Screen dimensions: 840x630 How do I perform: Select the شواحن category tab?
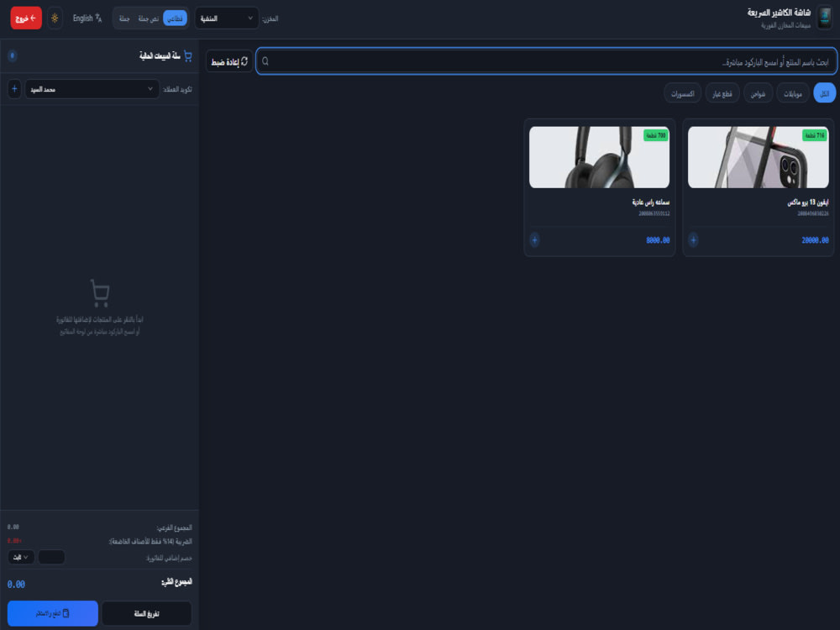pos(758,93)
